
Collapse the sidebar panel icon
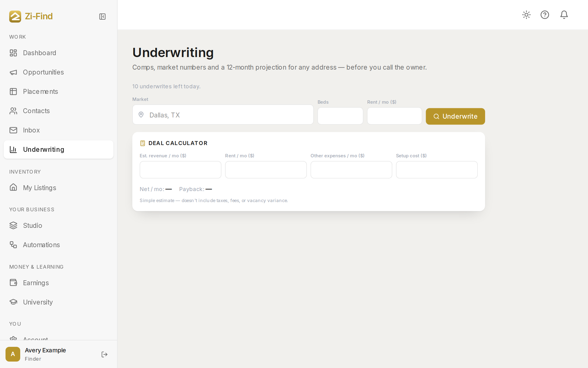point(102,17)
